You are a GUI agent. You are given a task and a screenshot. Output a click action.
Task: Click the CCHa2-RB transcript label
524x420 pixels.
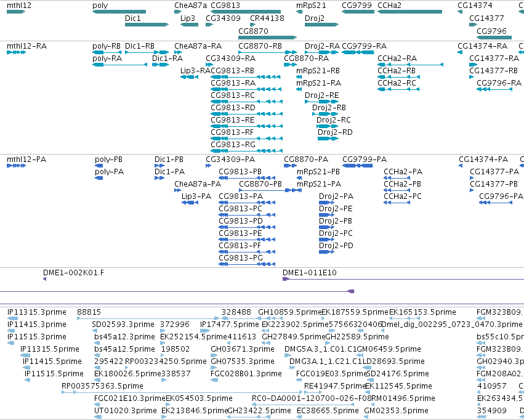[397, 71]
